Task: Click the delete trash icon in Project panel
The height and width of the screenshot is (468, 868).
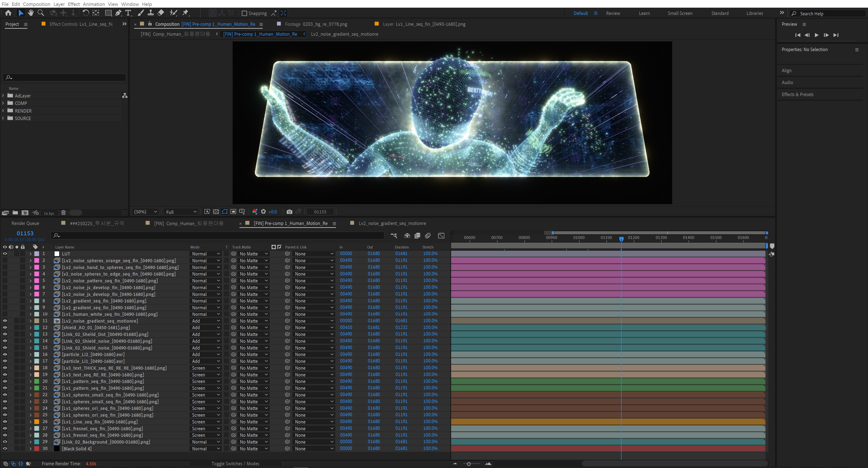Action: (63, 213)
